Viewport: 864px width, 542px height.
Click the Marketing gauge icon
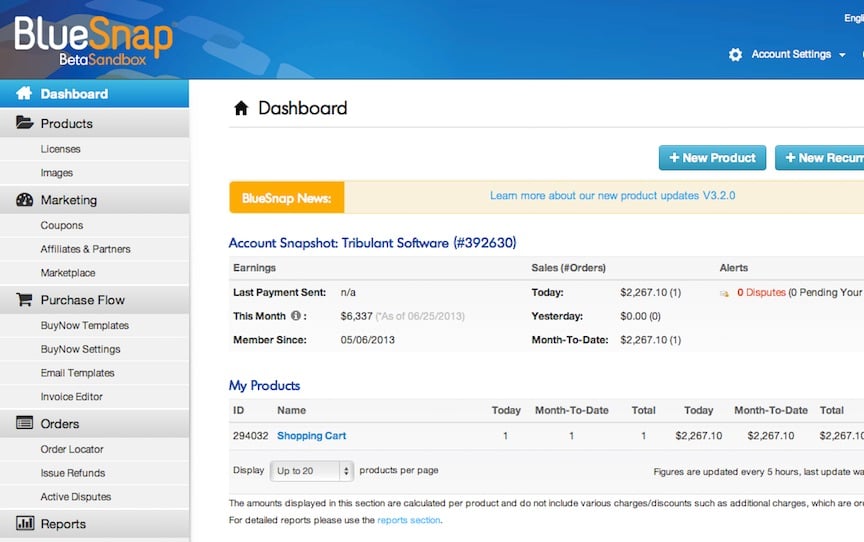coord(24,199)
